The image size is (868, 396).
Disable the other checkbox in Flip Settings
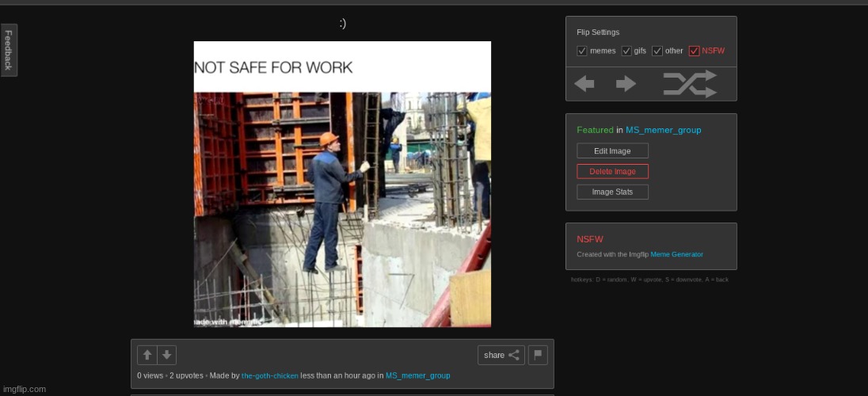(657, 51)
